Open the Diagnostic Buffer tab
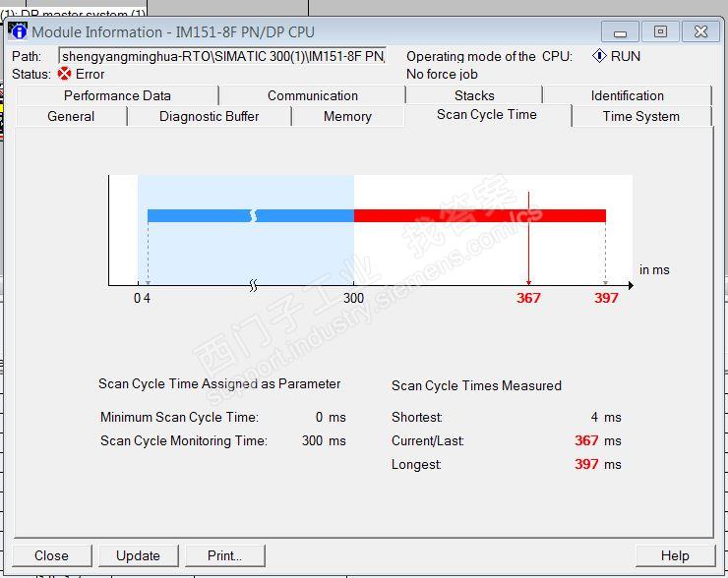Image resolution: width=728 pixels, height=578 pixels. (209, 116)
